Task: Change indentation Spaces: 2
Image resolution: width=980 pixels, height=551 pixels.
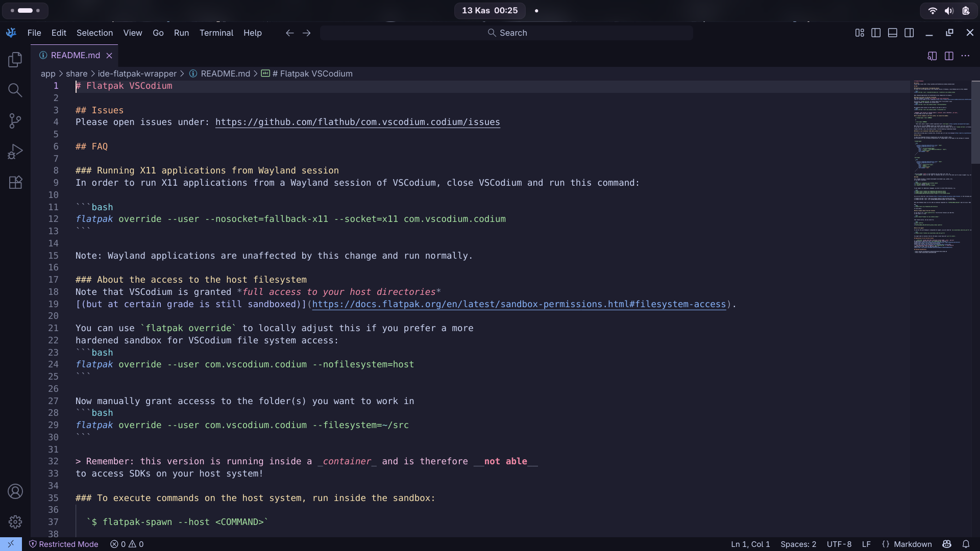Action: coord(798,544)
